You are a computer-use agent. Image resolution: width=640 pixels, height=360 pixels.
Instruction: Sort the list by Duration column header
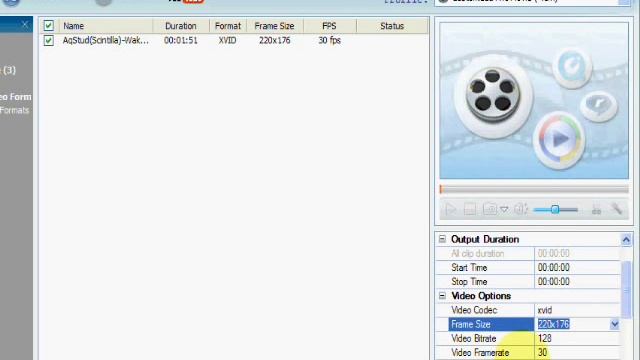(180, 26)
